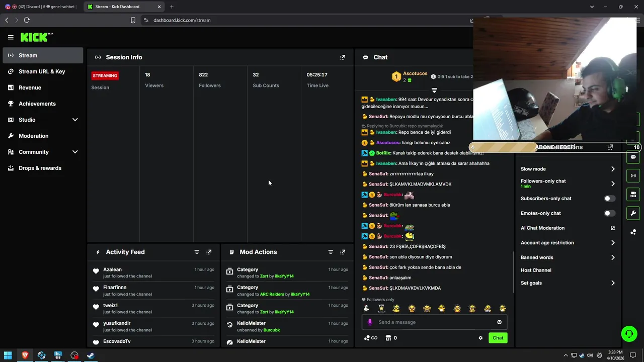Click ARC Raiders category link
Screen dimensions: 644x362
click(272, 294)
